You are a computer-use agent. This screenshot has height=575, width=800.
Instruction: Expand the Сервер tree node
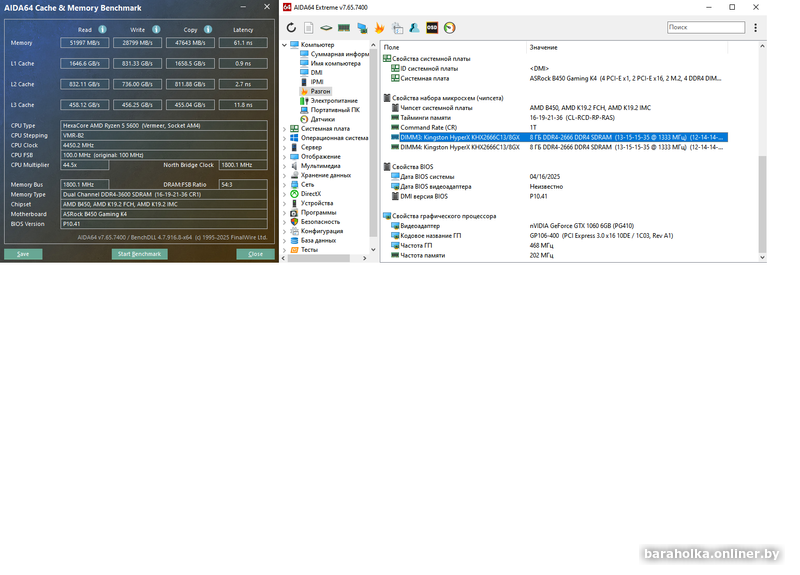pyautogui.click(x=285, y=147)
